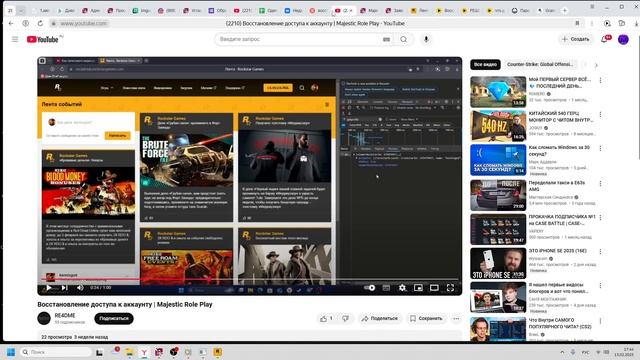This screenshot has width=640, height=360.
Task: Open the ЭТО IPHONE SE 2025 video
Action: click(x=498, y=263)
